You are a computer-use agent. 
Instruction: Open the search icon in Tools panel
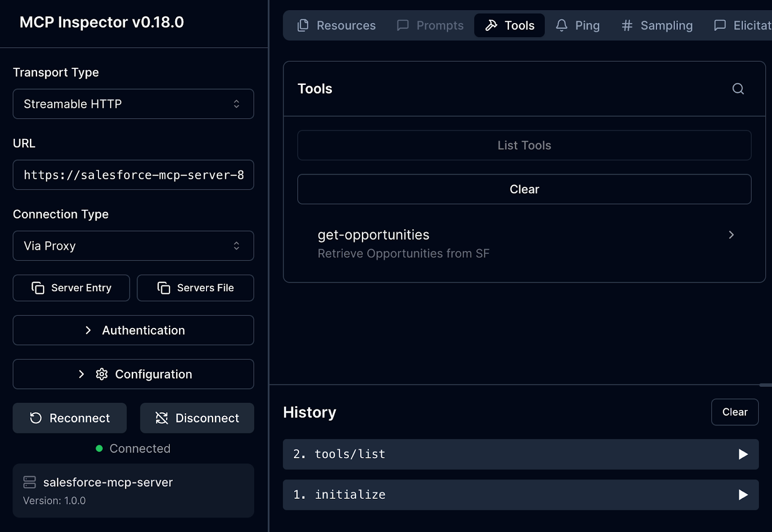pyautogui.click(x=738, y=89)
